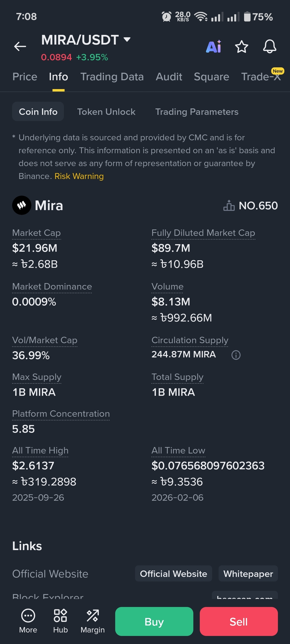The width and height of the screenshot is (290, 644).
Task: Tap the Volume label
Action: pos(168,287)
